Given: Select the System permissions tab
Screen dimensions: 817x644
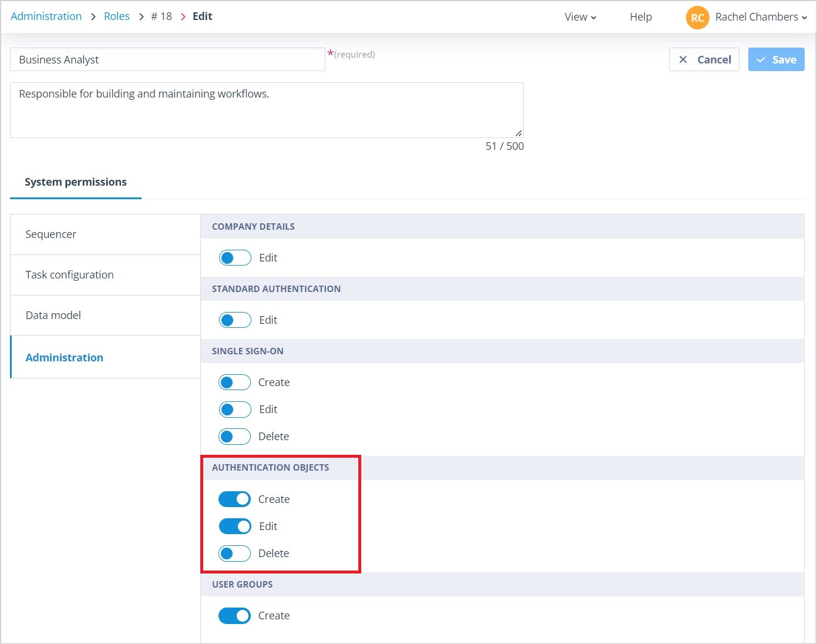Looking at the screenshot, I should 76,182.
